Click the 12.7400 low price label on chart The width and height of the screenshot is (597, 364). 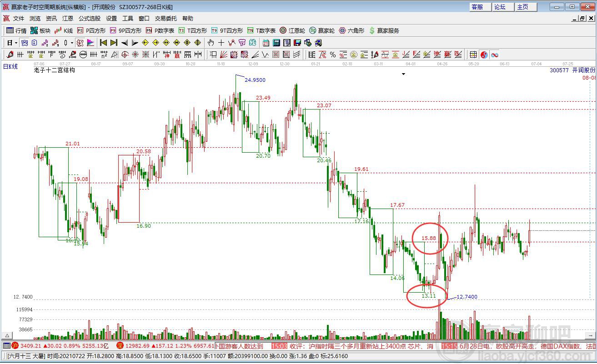[467, 297]
